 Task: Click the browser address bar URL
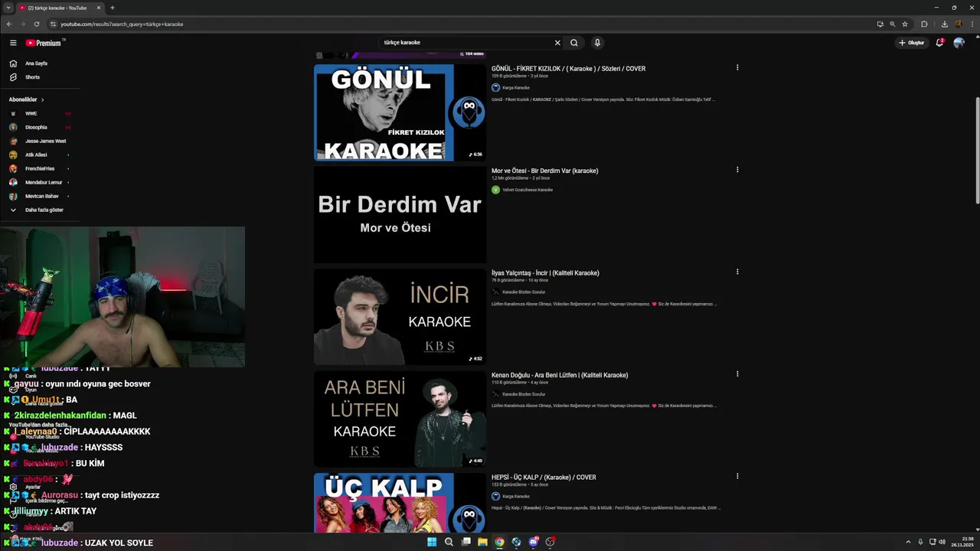[122, 24]
